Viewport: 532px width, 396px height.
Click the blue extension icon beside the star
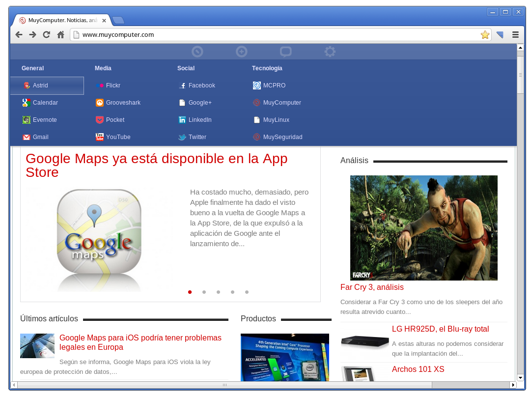[x=500, y=35]
